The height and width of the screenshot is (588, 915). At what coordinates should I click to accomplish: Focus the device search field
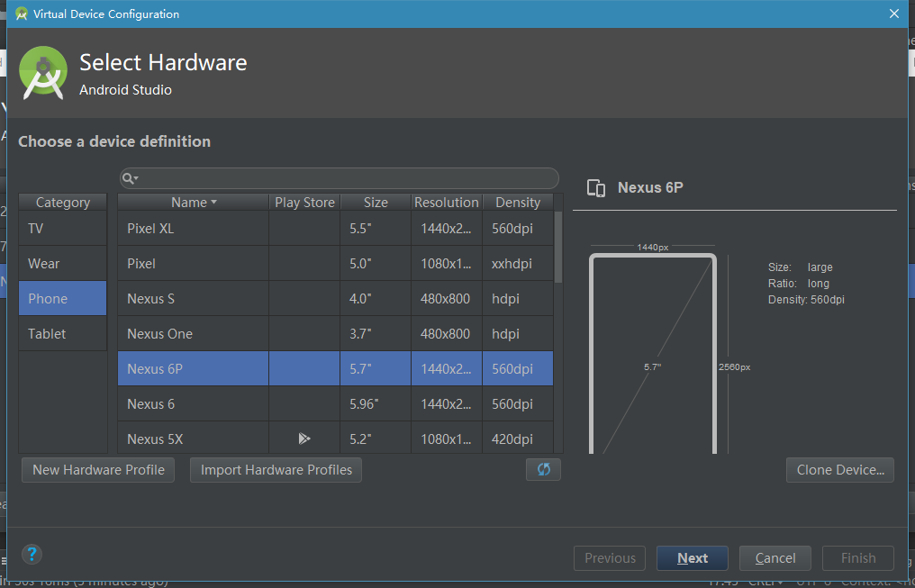tap(339, 178)
